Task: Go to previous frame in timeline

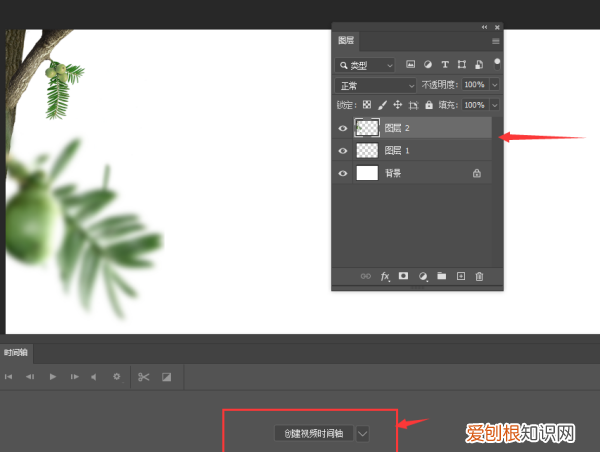Action: pyautogui.click(x=30, y=377)
